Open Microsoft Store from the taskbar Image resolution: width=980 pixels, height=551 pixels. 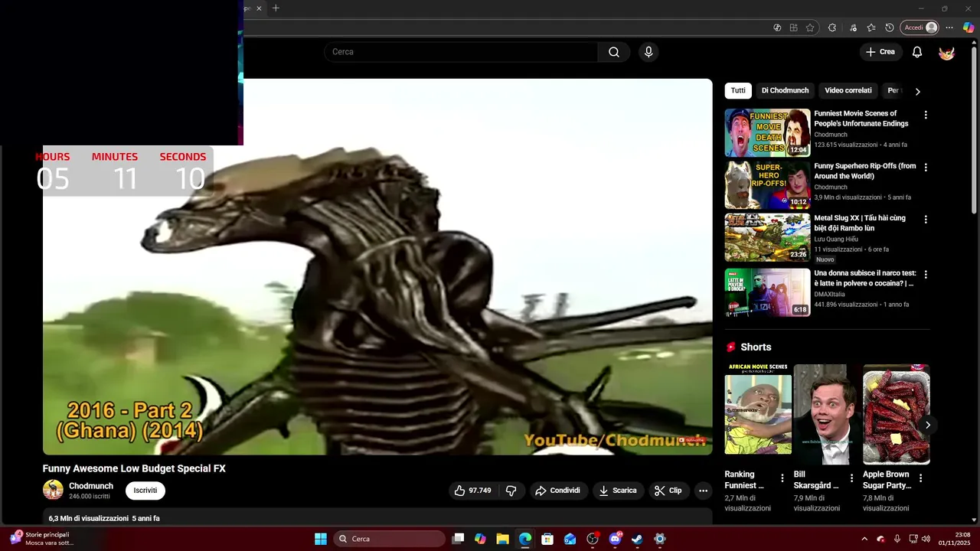pos(547,539)
